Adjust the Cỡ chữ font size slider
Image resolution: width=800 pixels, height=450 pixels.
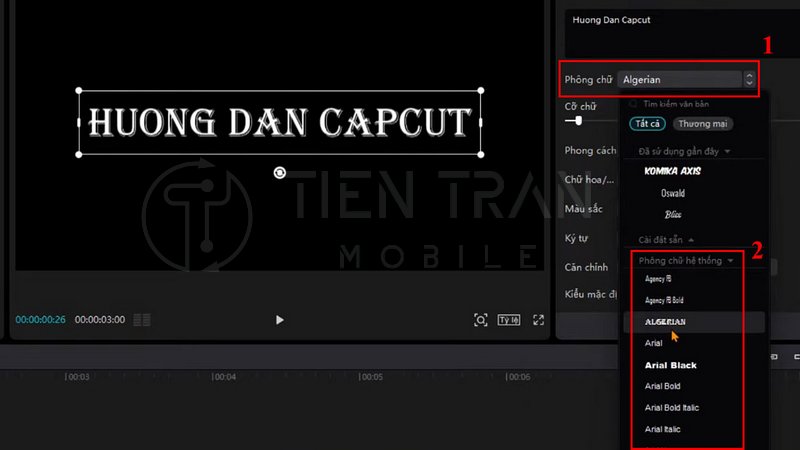click(578, 121)
